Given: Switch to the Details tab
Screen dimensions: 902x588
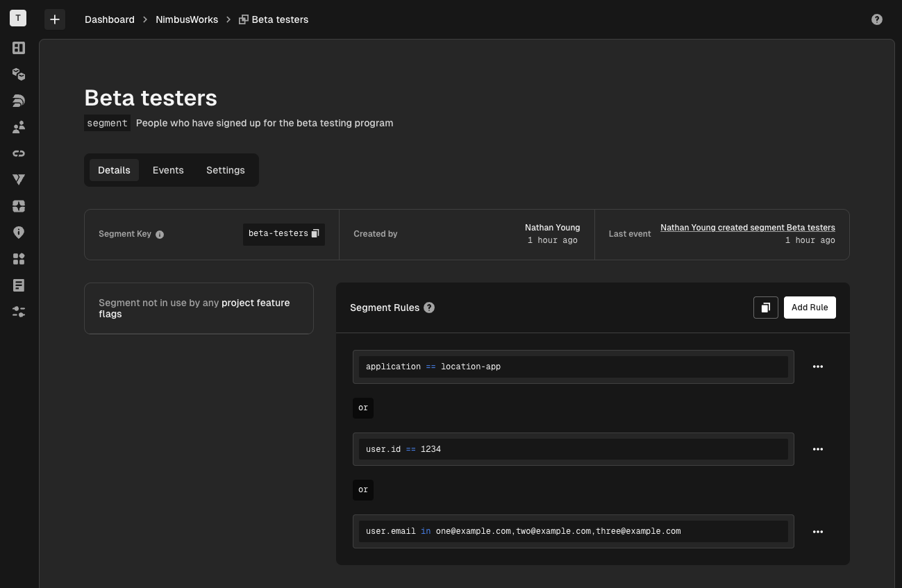Looking at the screenshot, I should (x=114, y=170).
